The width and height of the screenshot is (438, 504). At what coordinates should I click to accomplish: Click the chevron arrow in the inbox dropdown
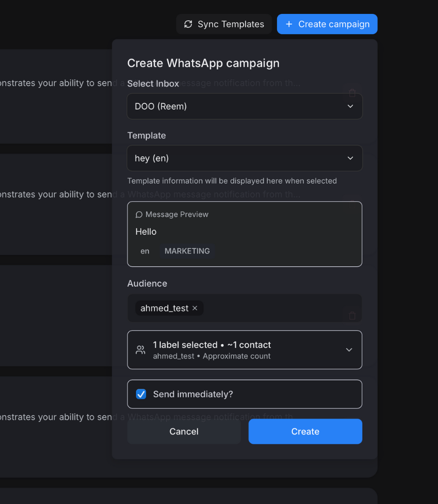tap(350, 107)
